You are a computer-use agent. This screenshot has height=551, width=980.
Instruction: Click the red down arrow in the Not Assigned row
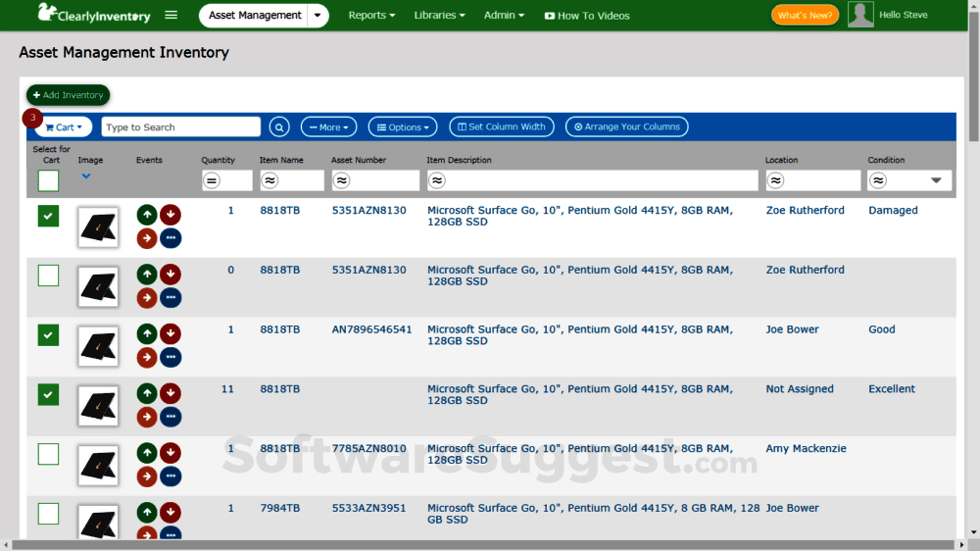point(170,393)
